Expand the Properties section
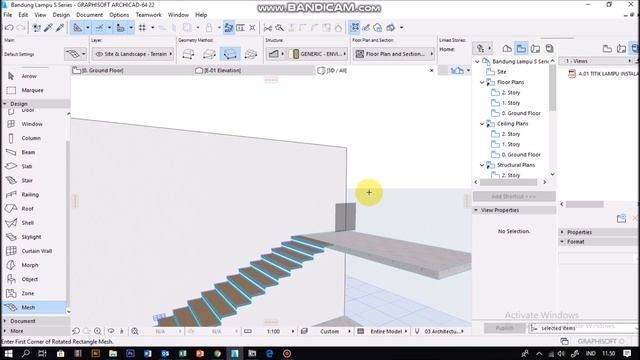640x360 pixels. (562, 232)
